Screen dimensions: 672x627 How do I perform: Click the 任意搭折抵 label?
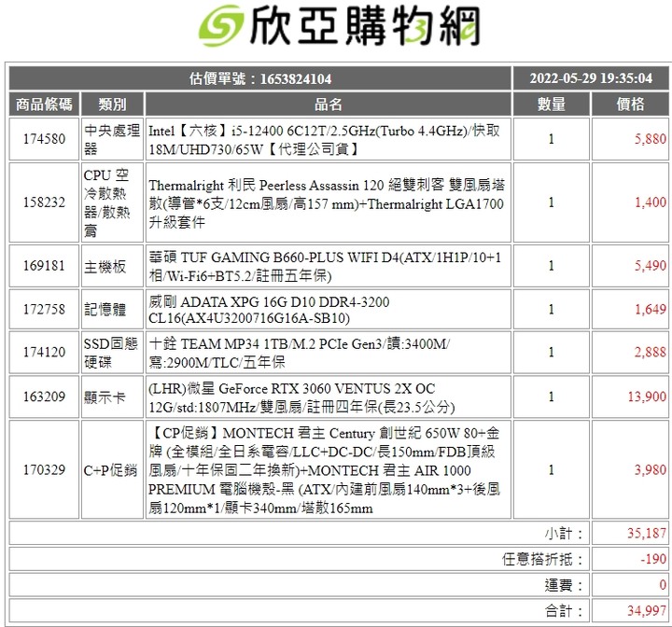[542, 559]
